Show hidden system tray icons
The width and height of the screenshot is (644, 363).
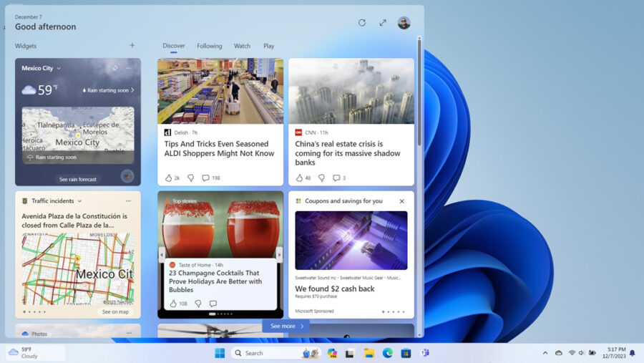coord(545,353)
